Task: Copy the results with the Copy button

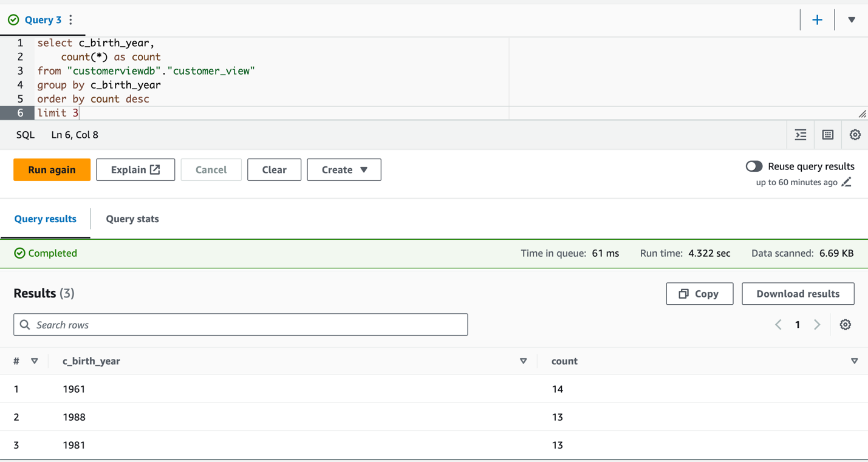Action: 700,294
